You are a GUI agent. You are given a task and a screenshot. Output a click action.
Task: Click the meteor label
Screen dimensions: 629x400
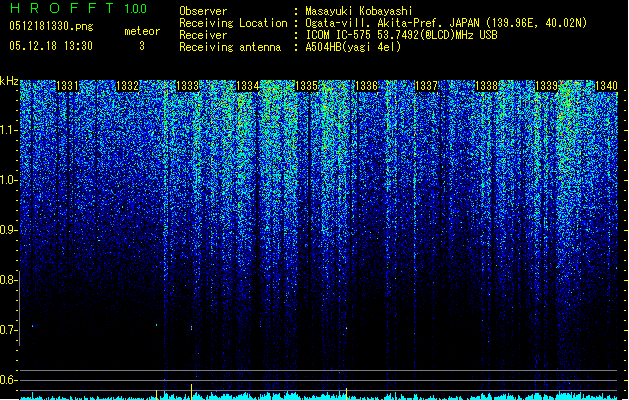(x=142, y=31)
